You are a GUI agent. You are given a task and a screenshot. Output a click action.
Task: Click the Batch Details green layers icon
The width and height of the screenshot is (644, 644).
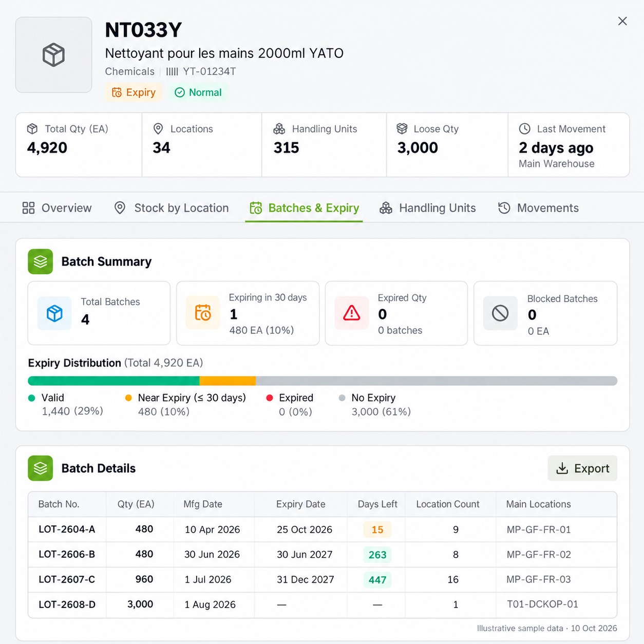(x=41, y=468)
